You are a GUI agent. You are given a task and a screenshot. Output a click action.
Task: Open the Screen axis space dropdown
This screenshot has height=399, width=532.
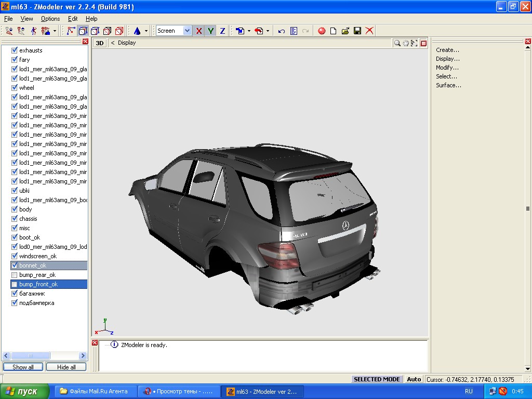coord(187,31)
